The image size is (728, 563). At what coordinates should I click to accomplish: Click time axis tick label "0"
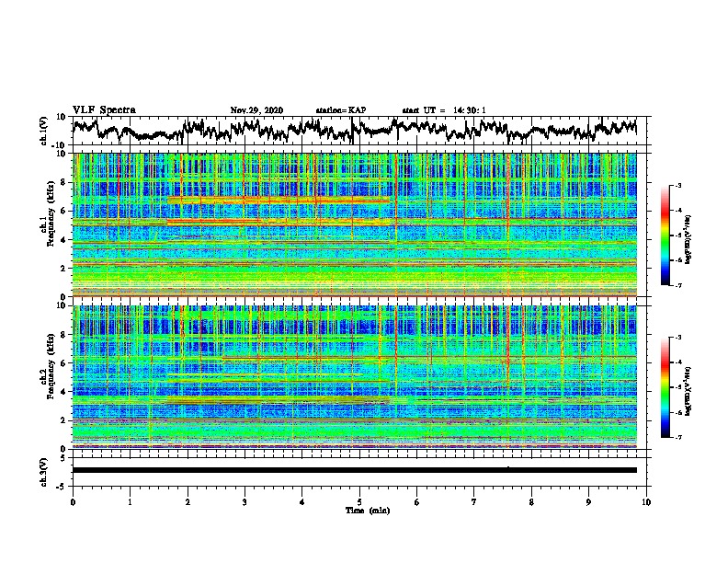pos(73,502)
